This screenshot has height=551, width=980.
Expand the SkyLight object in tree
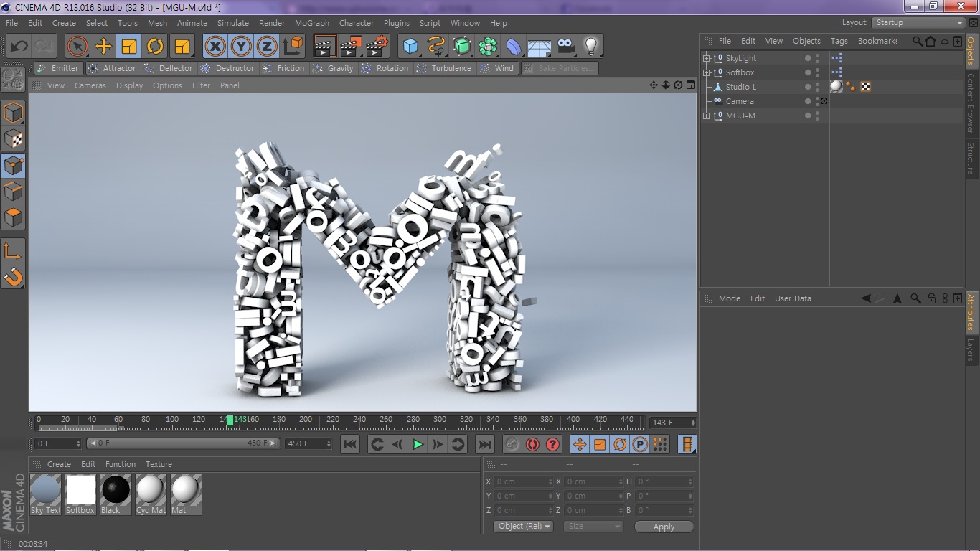point(707,58)
